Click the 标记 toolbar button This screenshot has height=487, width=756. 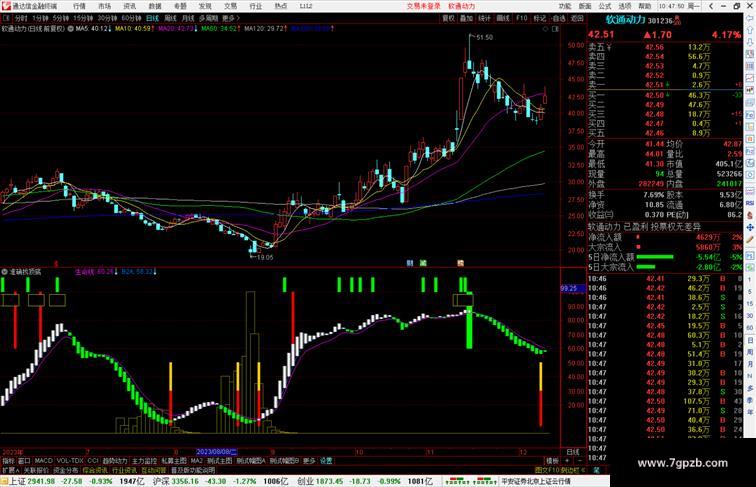pyautogui.click(x=540, y=18)
